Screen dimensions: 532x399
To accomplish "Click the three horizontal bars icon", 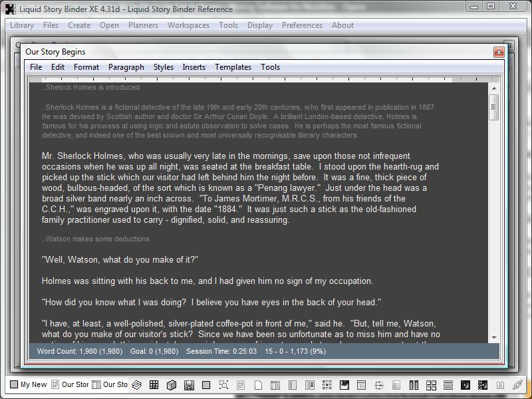I will coord(448,385).
